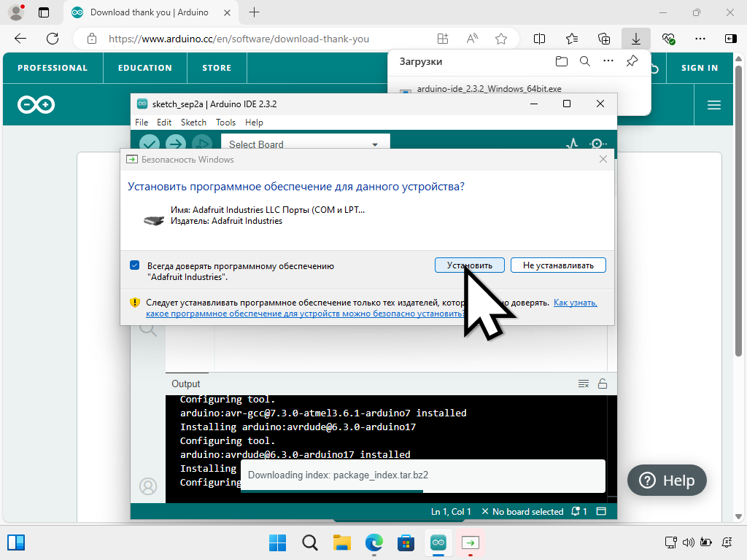Image resolution: width=747 pixels, height=560 pixels.
Task: Uncheck always trust Adafruit Industries checkbox
Action: coord(135,265)
